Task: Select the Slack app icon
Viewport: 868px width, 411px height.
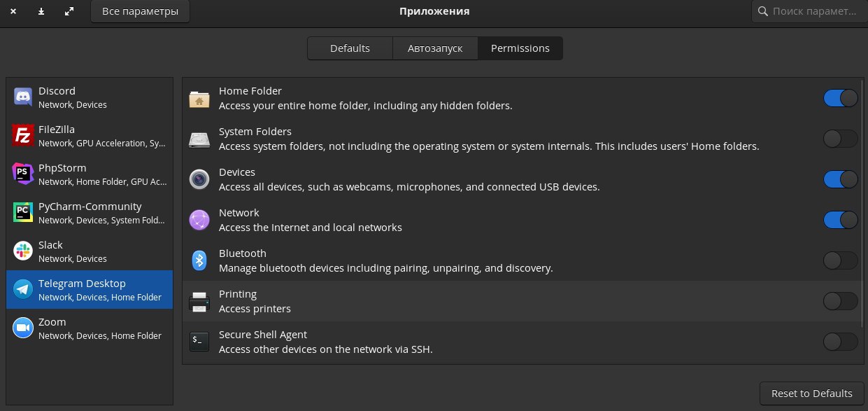Action: (x=23, y=251)
